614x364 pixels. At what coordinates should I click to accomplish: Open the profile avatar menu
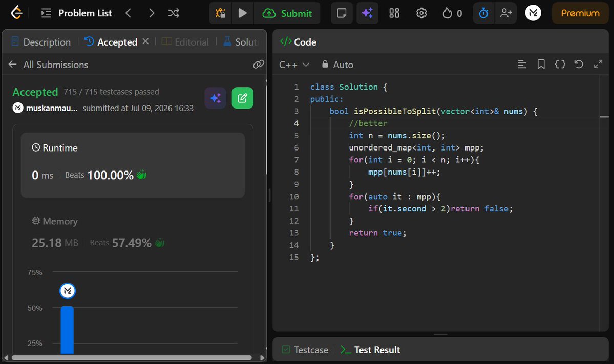pos(533,13)
